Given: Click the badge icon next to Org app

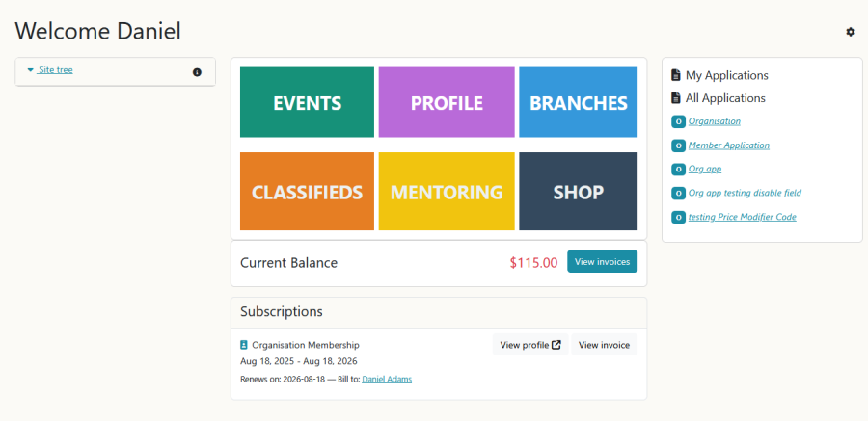Looking at the screenshot, I should (x=678, y=170).
